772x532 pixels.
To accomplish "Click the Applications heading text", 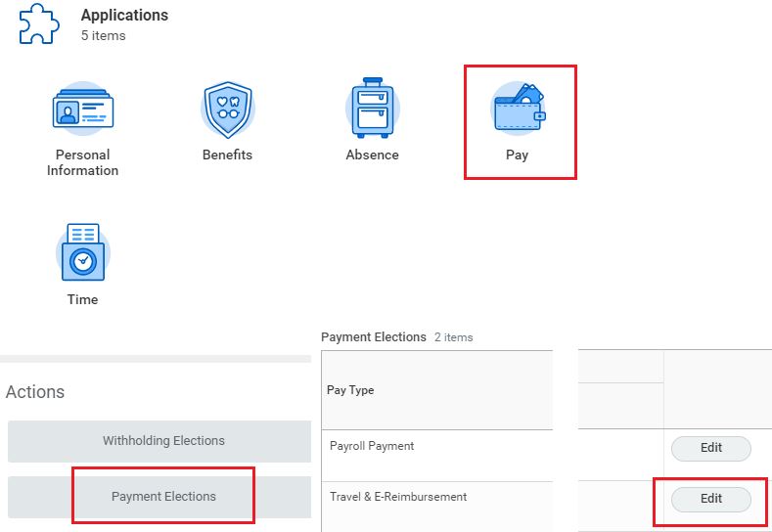I will [124, 16].
